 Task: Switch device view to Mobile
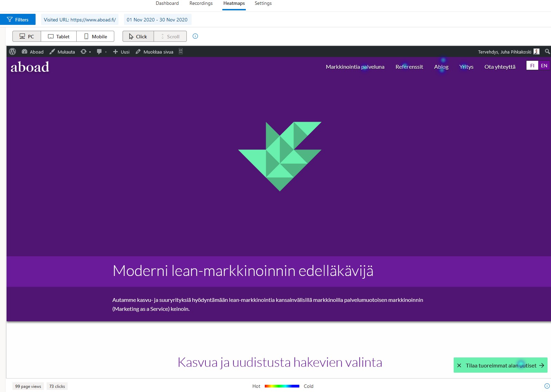[95, 36]
